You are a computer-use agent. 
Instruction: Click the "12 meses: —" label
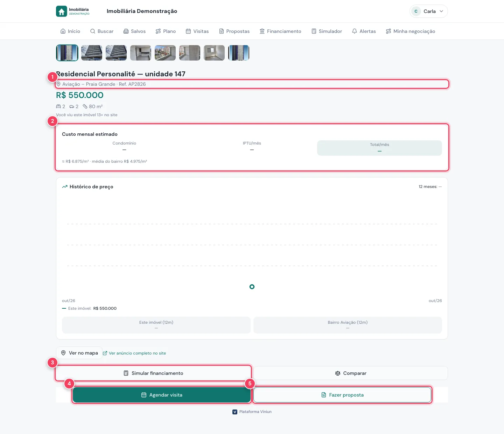coord(430,187)
